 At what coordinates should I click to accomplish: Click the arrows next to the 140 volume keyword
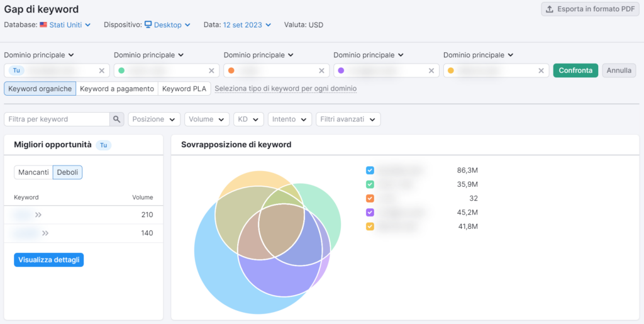coord(45,233)
